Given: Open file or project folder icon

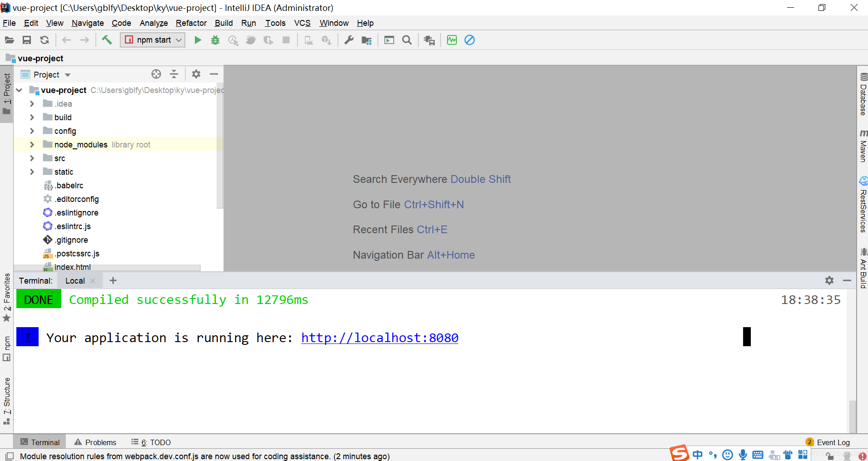Looking at the screenshot, I should (9, 40).
